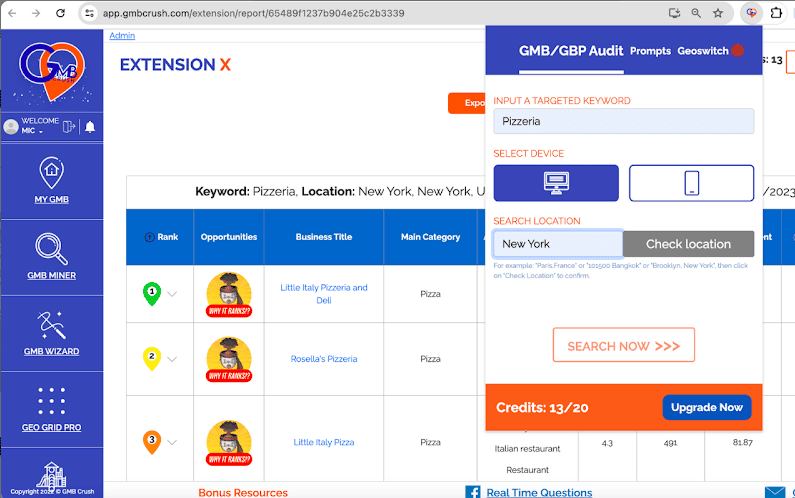Expand rank 3 row chevron
795x498 pixels.
coord(172,442)
